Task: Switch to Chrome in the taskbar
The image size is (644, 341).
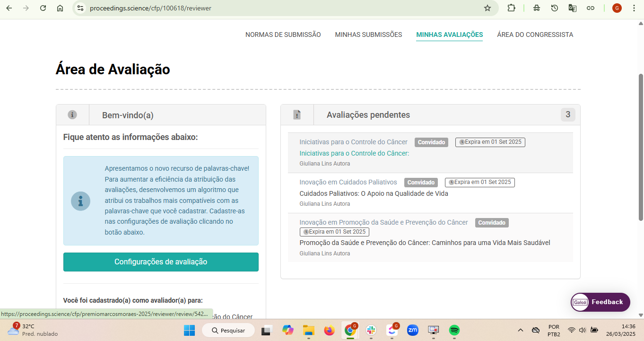Action: 350,330
